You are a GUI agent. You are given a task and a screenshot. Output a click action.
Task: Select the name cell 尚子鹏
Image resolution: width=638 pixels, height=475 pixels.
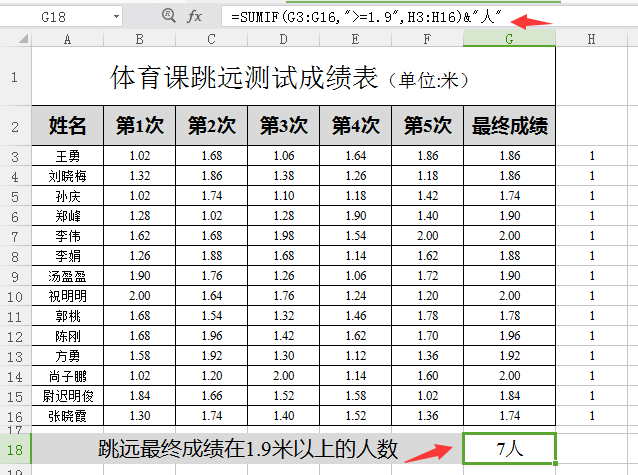click(x=68, y=376)
